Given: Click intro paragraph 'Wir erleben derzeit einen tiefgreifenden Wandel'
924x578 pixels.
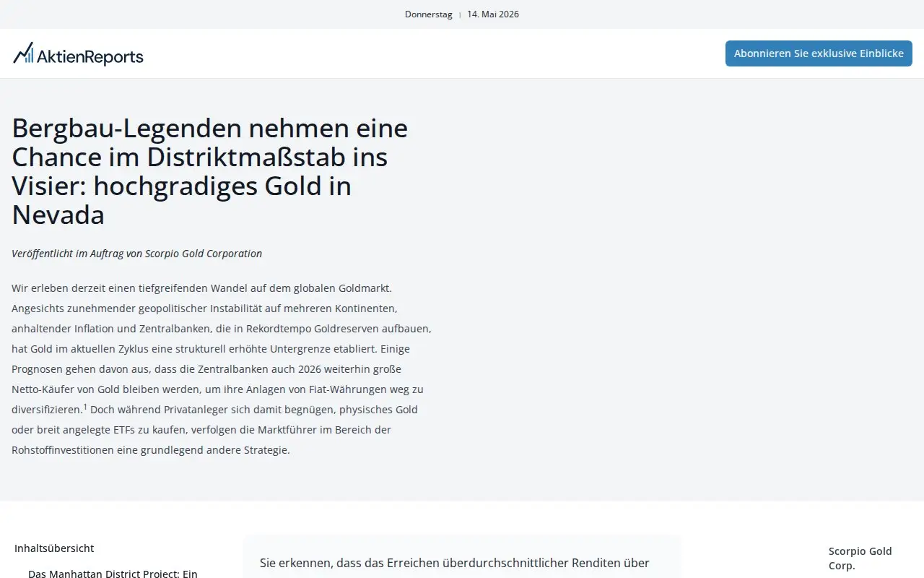Looking at the screenshot, I should coord(222,368).
